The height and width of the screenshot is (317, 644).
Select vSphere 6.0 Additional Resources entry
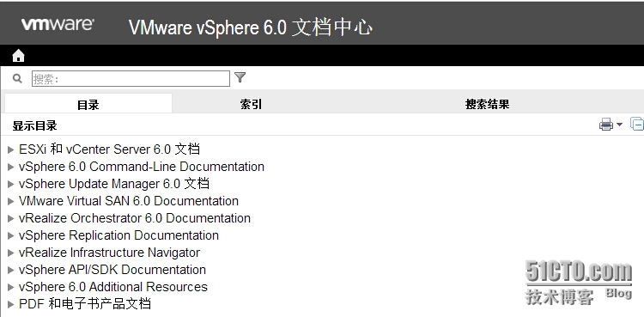(113, 287)
